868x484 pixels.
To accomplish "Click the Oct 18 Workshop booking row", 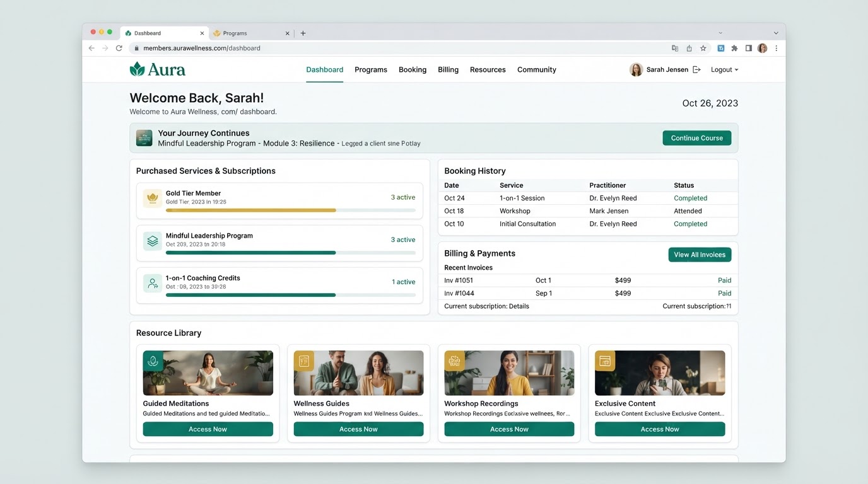I will 588,211.
